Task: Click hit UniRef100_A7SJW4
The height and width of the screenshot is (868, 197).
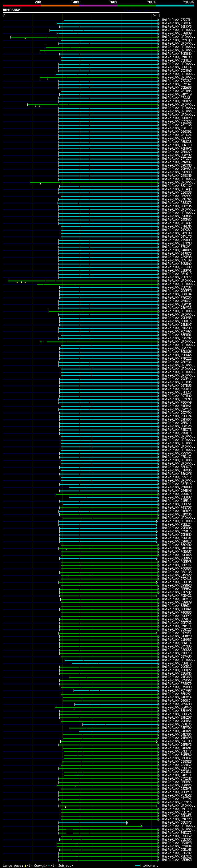Action: [x=176, y=98]
